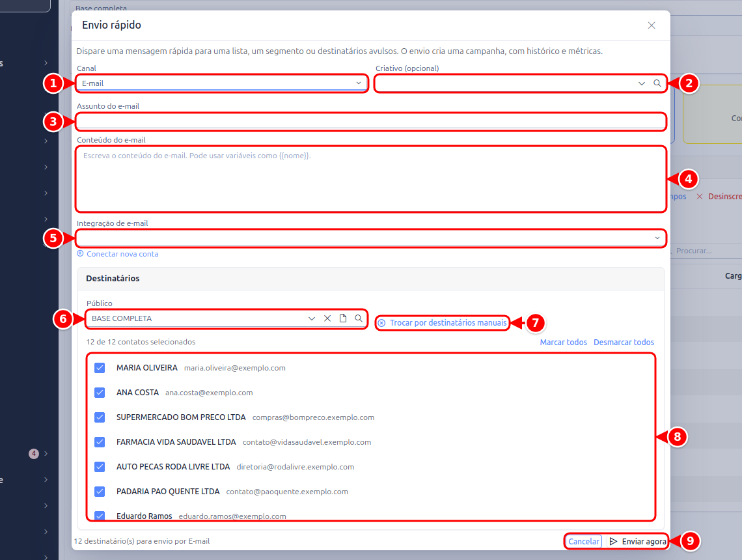Click Marcar todos link
Viewport: 742px width, 560px height.
pos(563,343)
